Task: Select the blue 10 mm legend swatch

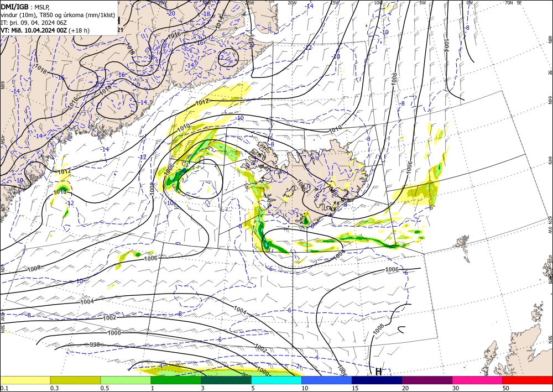Action: pyautogui.click(x=327, y=380)
